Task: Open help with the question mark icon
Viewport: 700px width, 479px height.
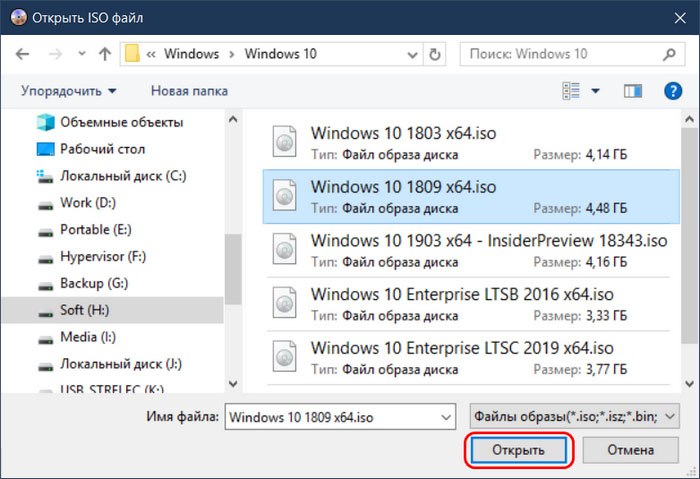Action: (673, 91)
